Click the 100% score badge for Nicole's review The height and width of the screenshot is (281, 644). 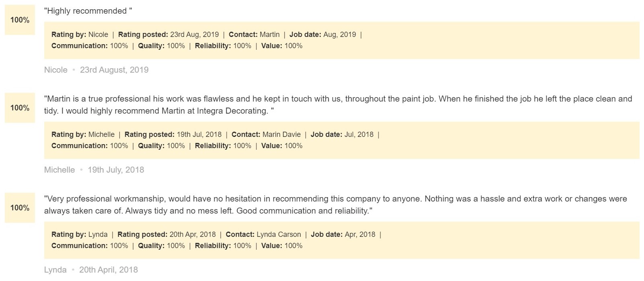coord(20,20)
